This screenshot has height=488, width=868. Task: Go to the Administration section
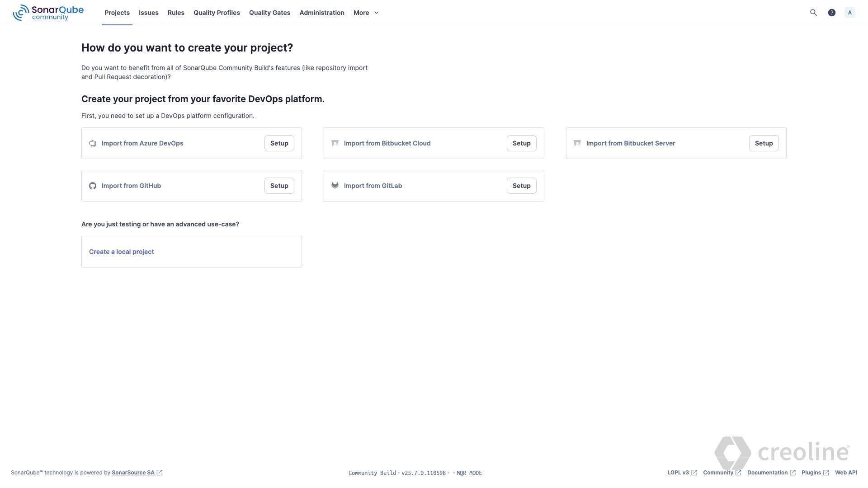[x=322, y=13]
